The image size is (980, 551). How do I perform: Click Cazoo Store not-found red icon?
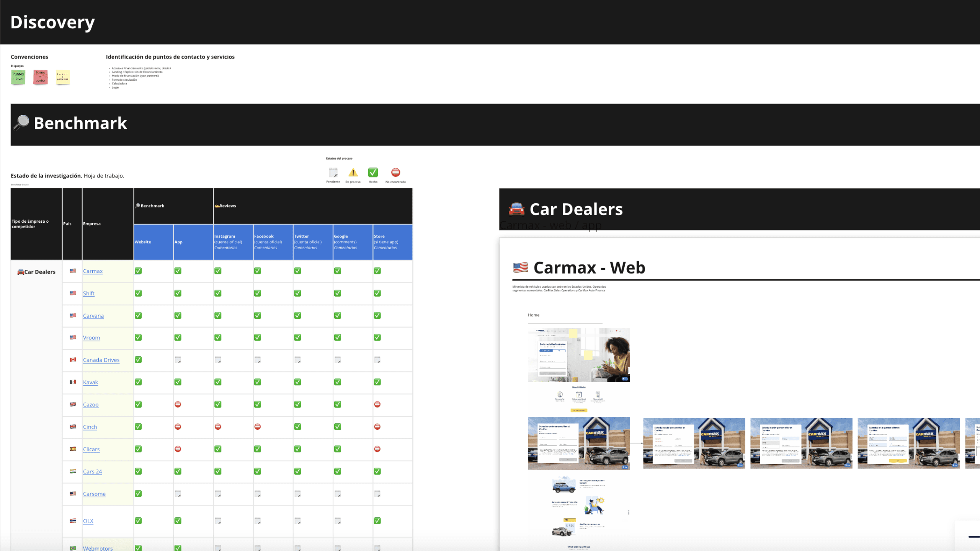[x=377, y=404]
